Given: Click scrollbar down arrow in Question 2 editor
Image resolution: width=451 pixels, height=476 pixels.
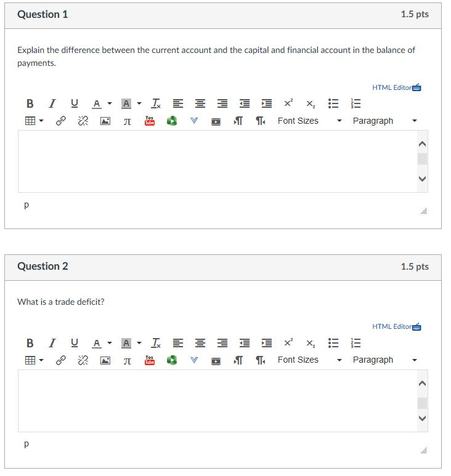Looking at the screenshot, I should coord(422,418).
